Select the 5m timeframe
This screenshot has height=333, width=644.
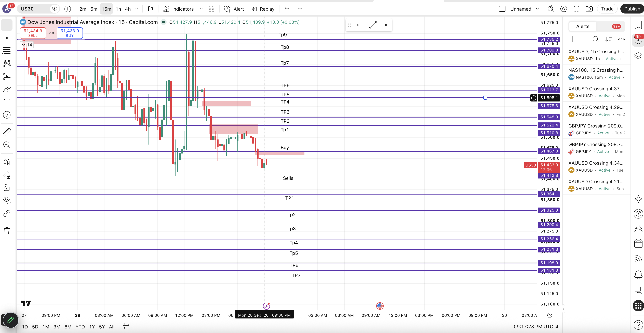pyautogui.click(x=94, y=9)
